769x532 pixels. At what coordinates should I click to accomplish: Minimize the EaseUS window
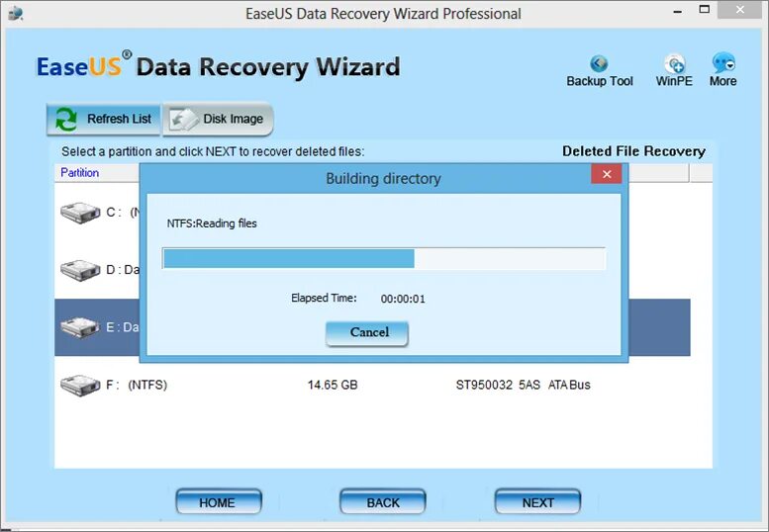pyautogui.click(x=678, y=11)
